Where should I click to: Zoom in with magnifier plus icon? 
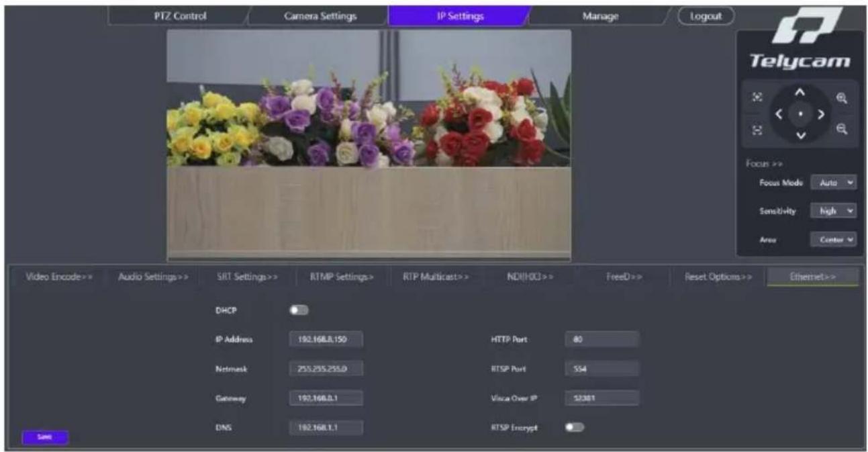pyautogui.click(x=842, y=98)
